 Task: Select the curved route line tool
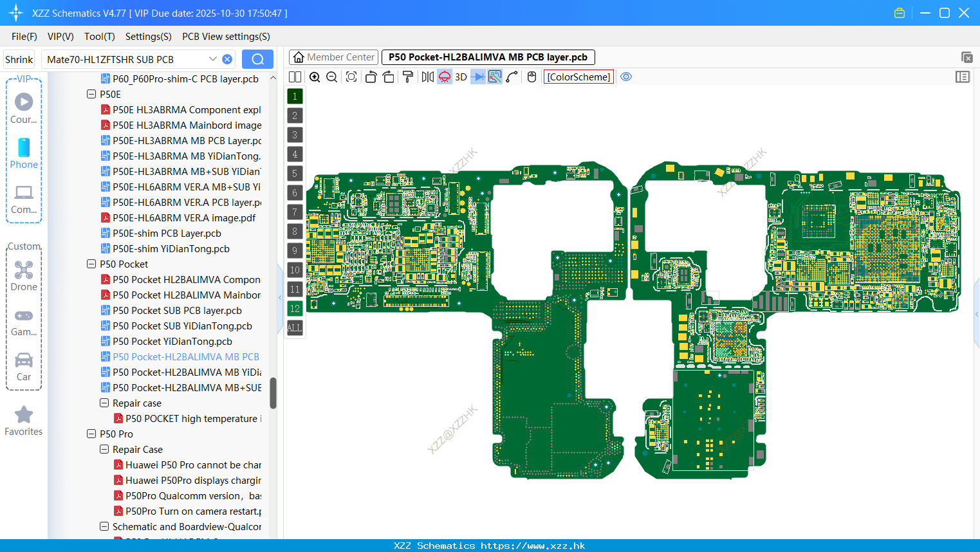coord(512,77)
